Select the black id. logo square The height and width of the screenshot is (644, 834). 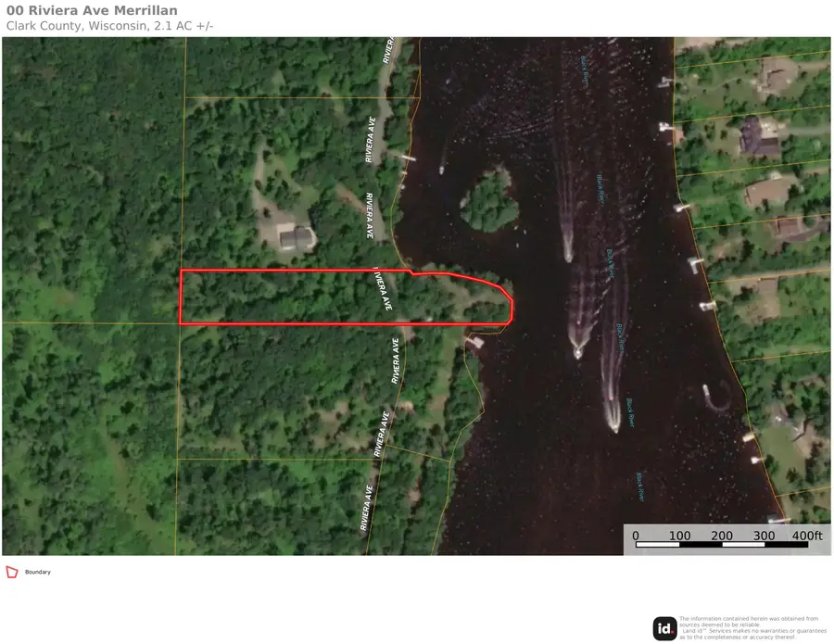[x=663, y=626]
